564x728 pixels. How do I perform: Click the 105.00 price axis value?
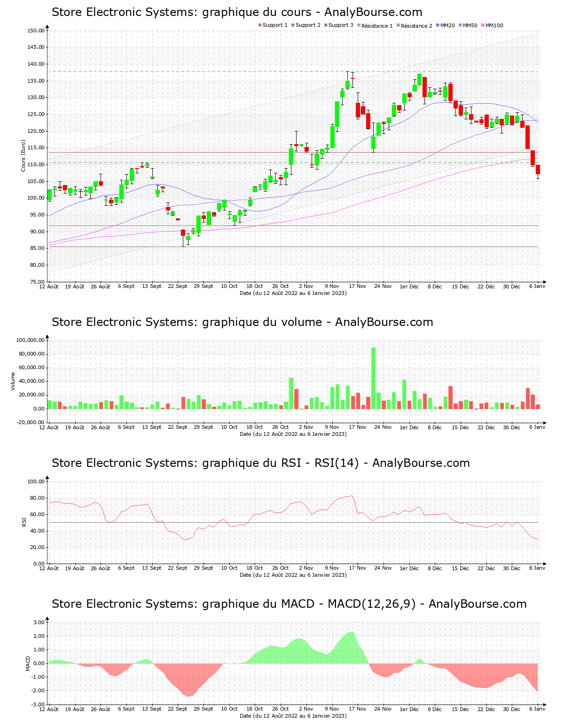pos(36,181)
